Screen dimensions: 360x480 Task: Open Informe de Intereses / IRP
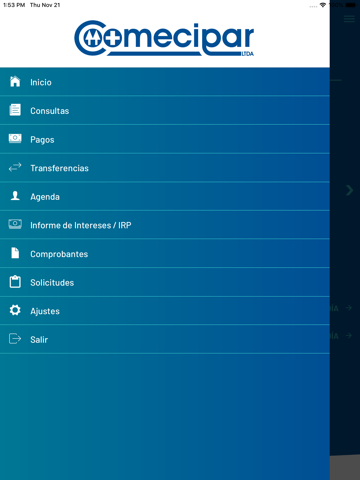click(81, 225)
